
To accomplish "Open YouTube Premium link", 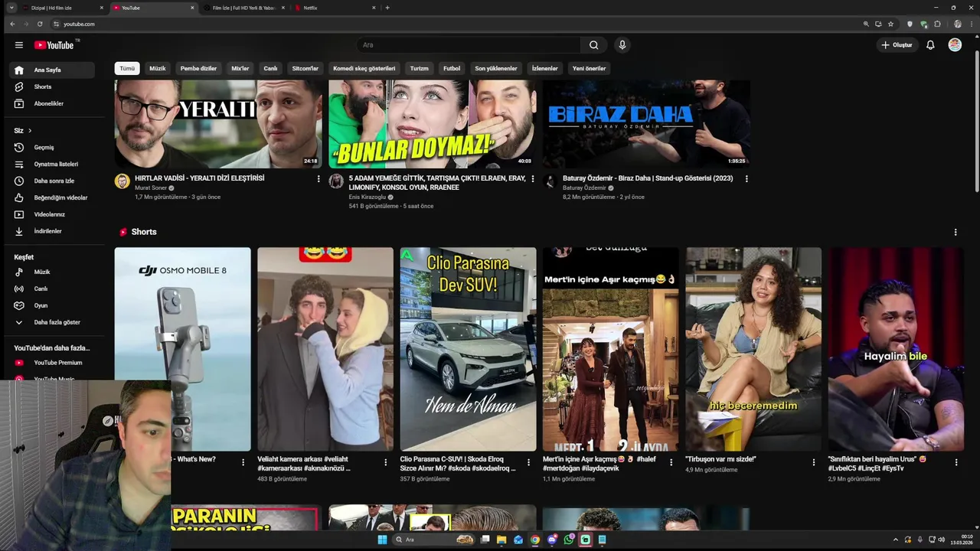I will tap(52, 363).
